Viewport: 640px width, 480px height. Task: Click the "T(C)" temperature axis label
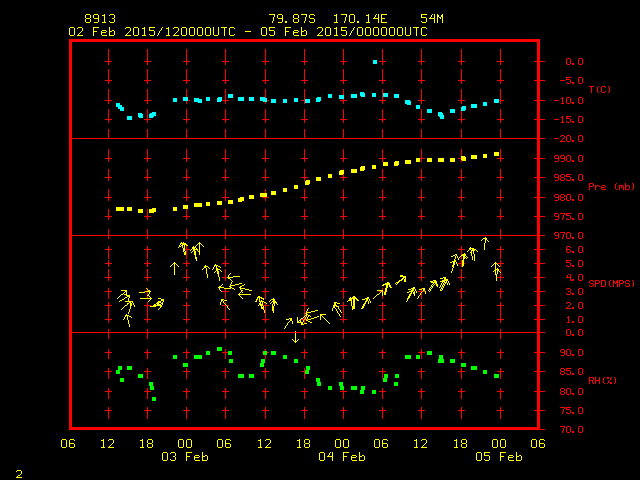(600, 89)
